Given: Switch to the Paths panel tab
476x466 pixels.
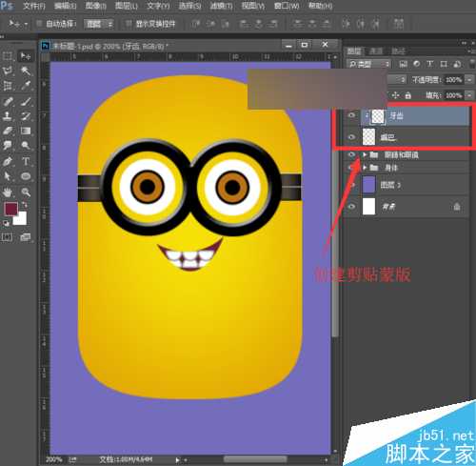Looking at the screenshot, I should pyautogui.click(x=398, y=51).
